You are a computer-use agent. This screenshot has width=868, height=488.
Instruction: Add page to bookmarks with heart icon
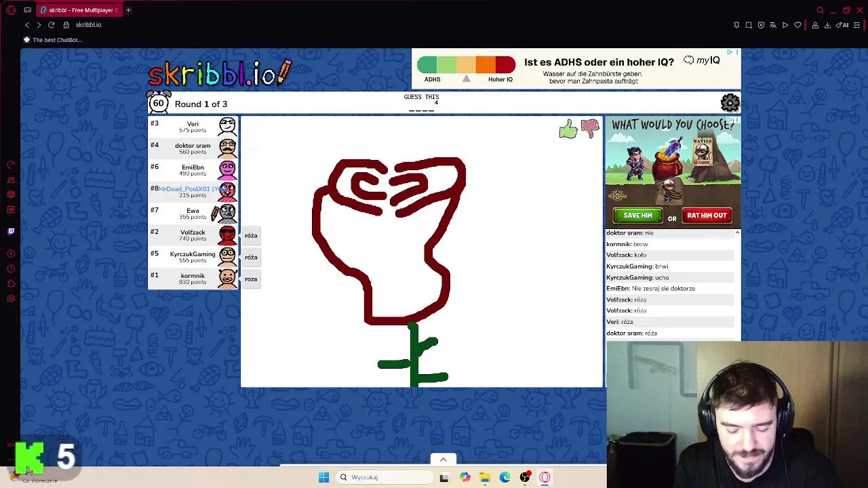point(797,25)
